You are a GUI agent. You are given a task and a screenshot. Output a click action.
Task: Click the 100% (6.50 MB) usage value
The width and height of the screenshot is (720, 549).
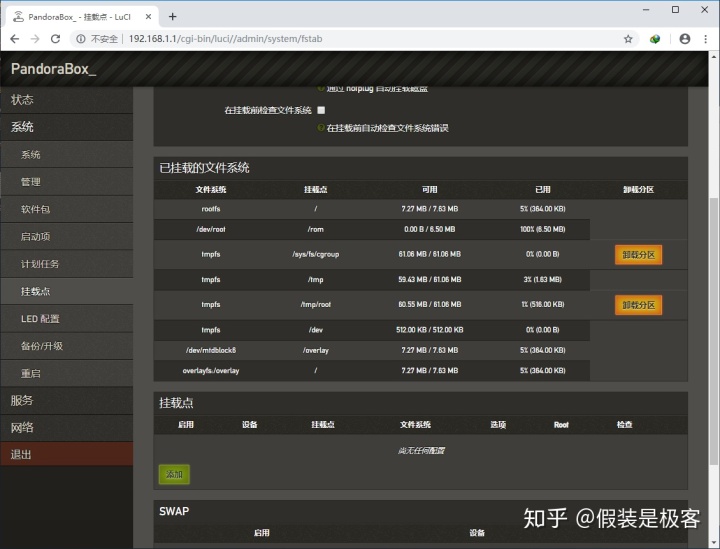click(542, 229)
